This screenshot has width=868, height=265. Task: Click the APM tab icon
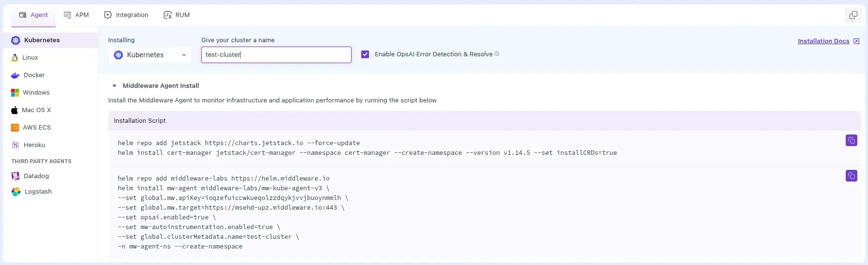click(x=67, y=15)
